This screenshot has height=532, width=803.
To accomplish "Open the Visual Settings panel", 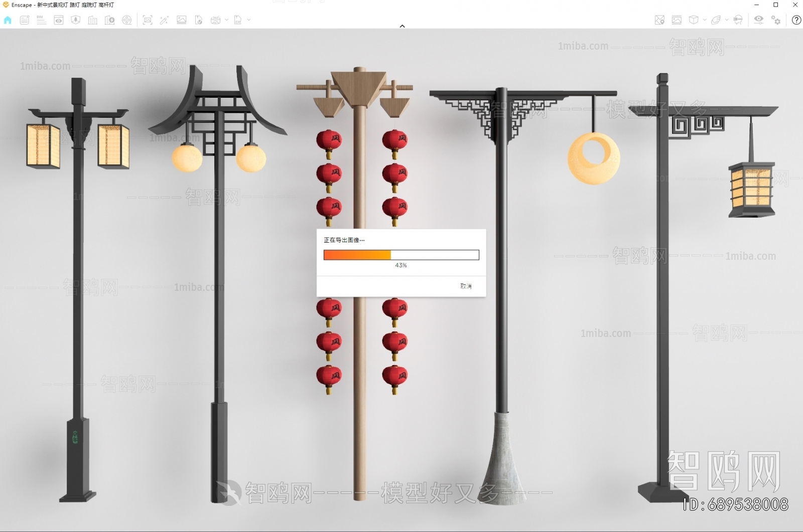I will (759, 20).
